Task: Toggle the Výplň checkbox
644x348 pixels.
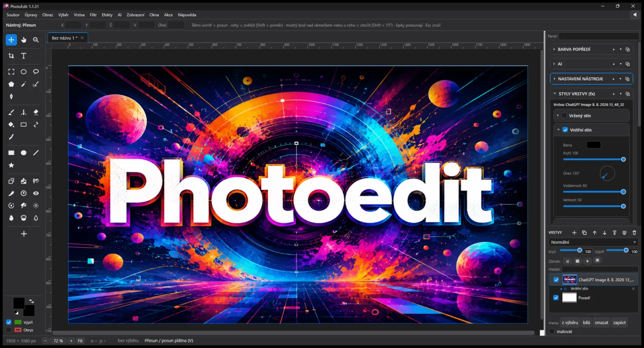Action: pos(9,322)
